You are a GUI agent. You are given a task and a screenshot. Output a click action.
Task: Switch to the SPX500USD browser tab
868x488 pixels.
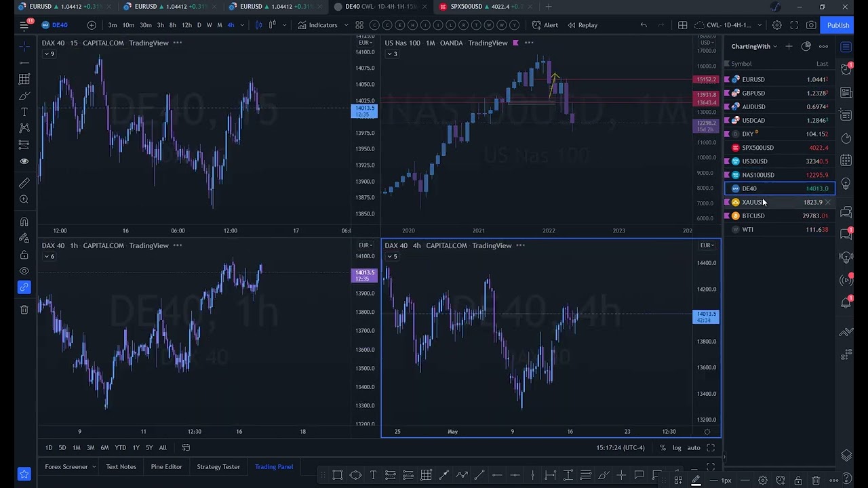coord(484,7)
